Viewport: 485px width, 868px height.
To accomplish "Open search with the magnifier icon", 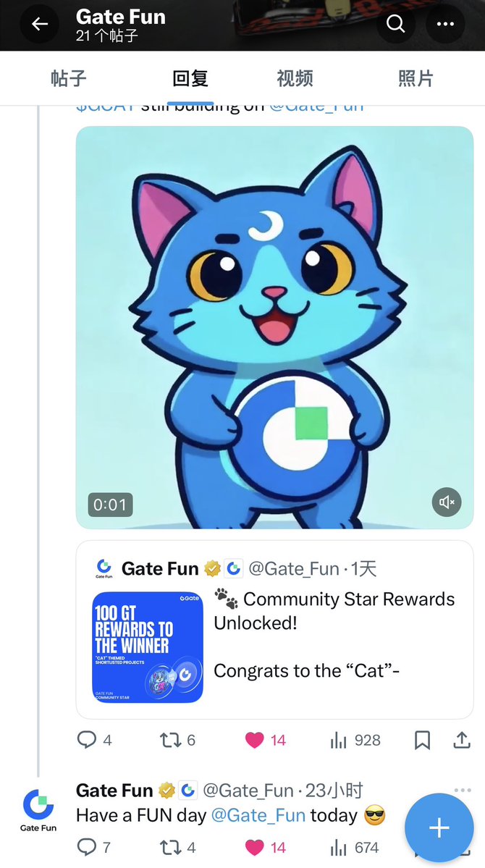I will click(x=395, y=24).
